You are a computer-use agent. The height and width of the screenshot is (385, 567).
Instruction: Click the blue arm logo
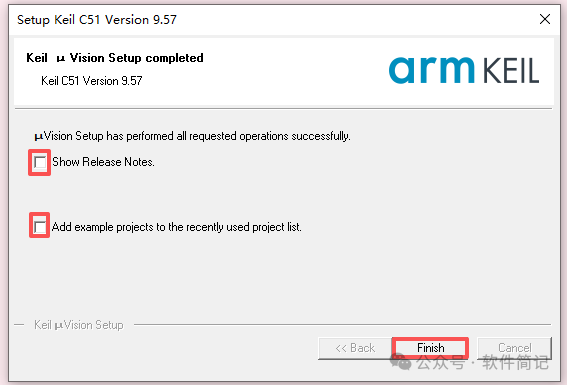point(431,70)
